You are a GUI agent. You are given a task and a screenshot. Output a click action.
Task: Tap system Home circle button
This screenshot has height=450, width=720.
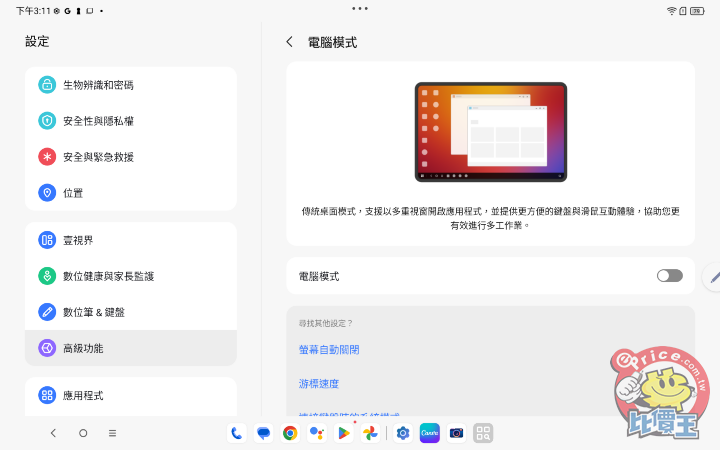click(x=83, y=433)
